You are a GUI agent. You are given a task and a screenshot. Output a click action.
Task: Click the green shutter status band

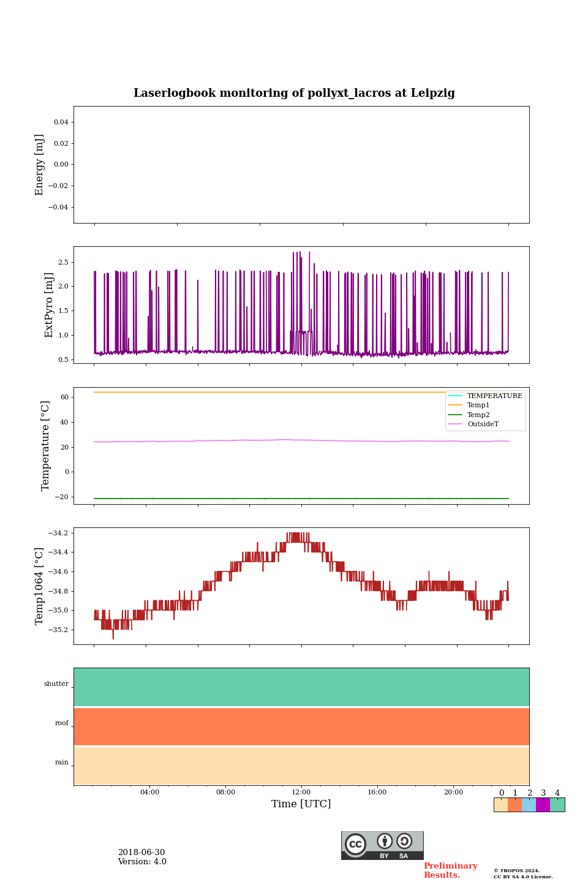pos(301,687)
